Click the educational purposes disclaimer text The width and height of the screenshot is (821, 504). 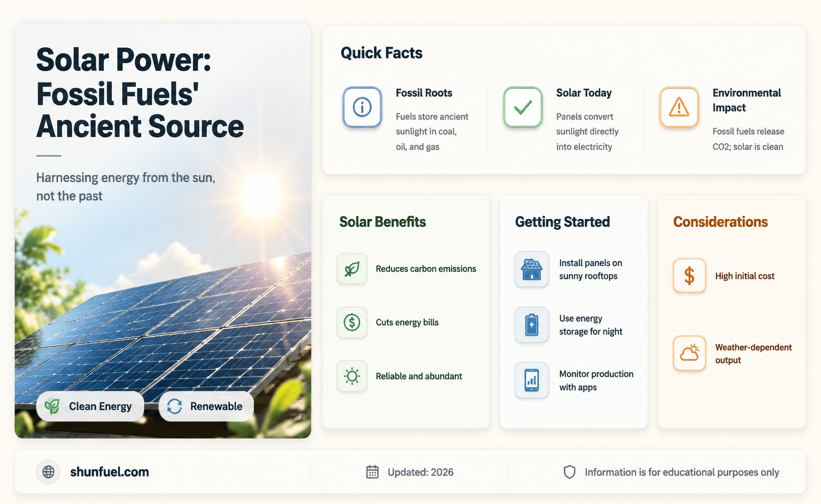click(682, 472)
